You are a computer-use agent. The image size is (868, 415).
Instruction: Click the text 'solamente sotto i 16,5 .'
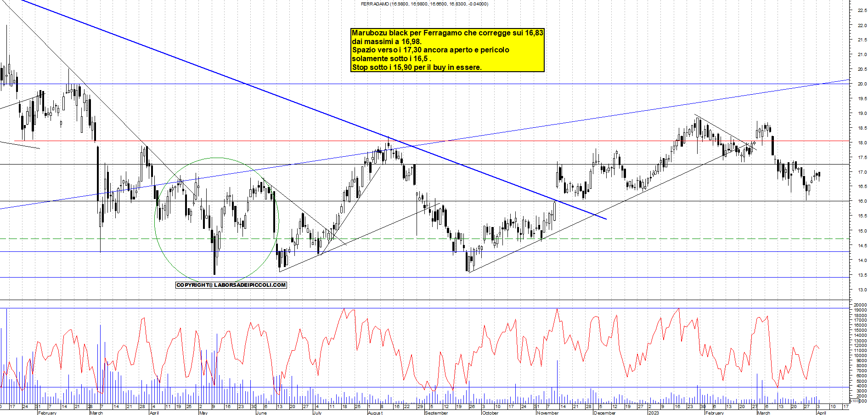coord(391,59)
